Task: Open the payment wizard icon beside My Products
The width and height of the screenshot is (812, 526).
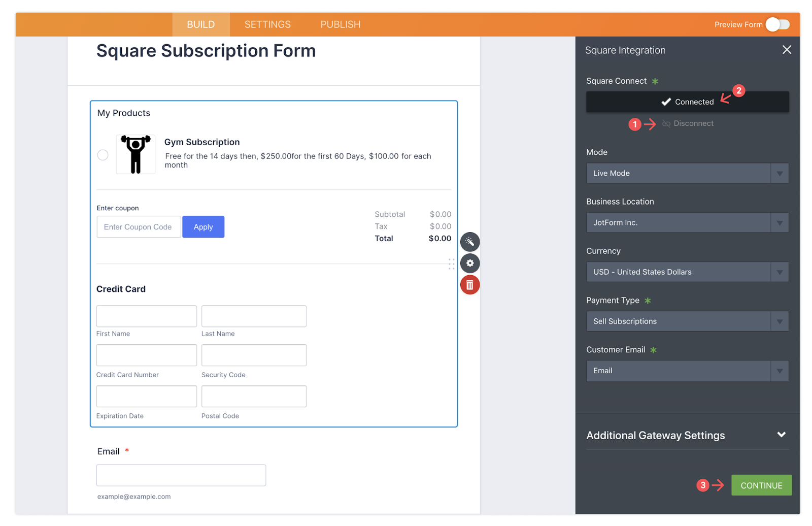Action: click(x=469, y=242)
